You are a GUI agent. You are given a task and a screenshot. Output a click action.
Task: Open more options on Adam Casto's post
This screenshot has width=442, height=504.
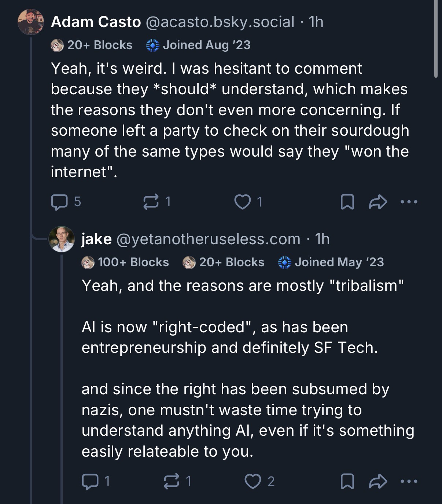[409, 202]
